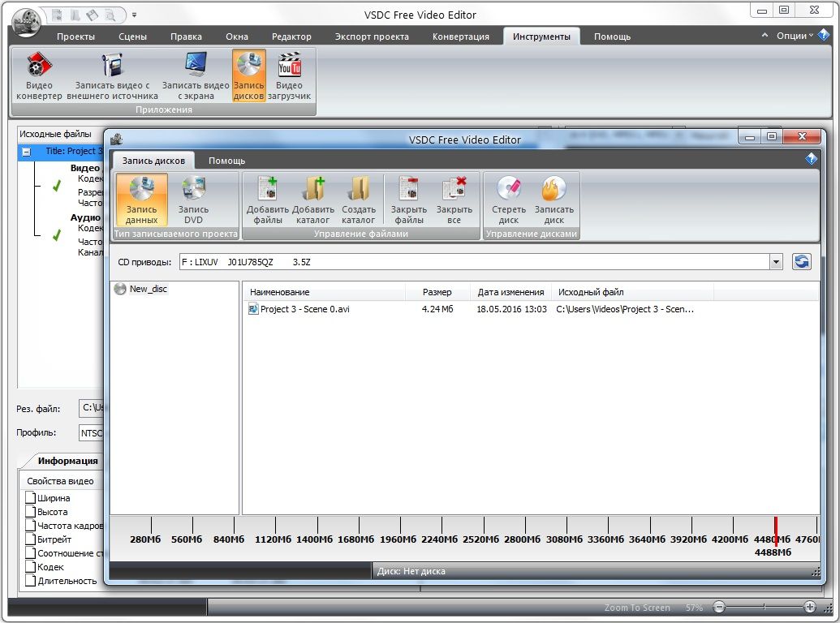Click the C:\Users\Videos source path cell
The height and width of the screenshot is (623, 840).
tap(625, 309)
